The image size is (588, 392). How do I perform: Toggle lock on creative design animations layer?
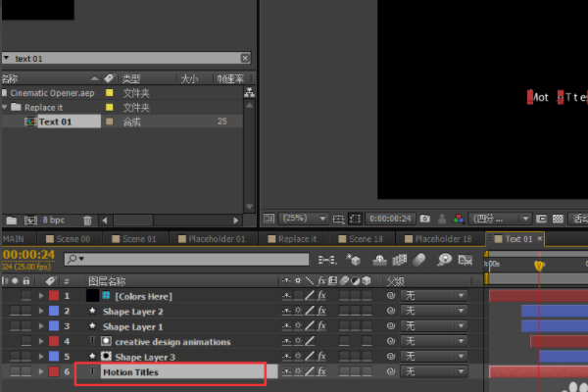click(x=26, y=341)
